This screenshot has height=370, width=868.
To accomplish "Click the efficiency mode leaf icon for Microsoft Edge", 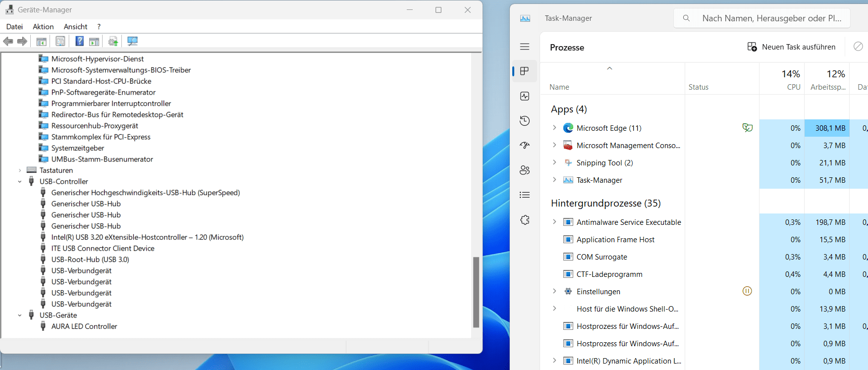I will (x=748, y=128).
